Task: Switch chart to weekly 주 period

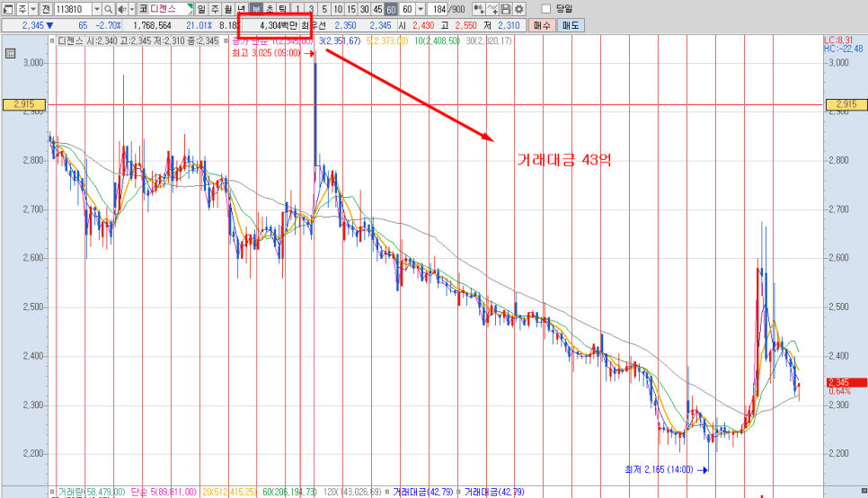Action: point(215,9)
